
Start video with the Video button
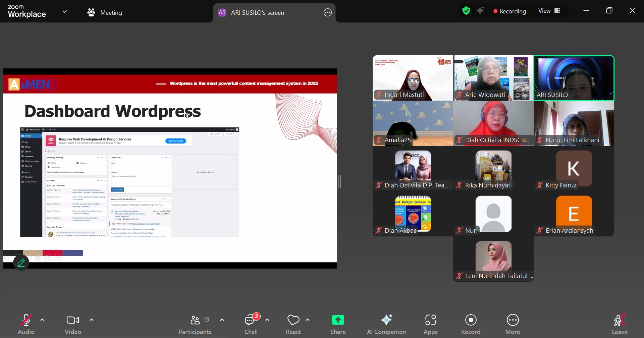pos(73,324)
